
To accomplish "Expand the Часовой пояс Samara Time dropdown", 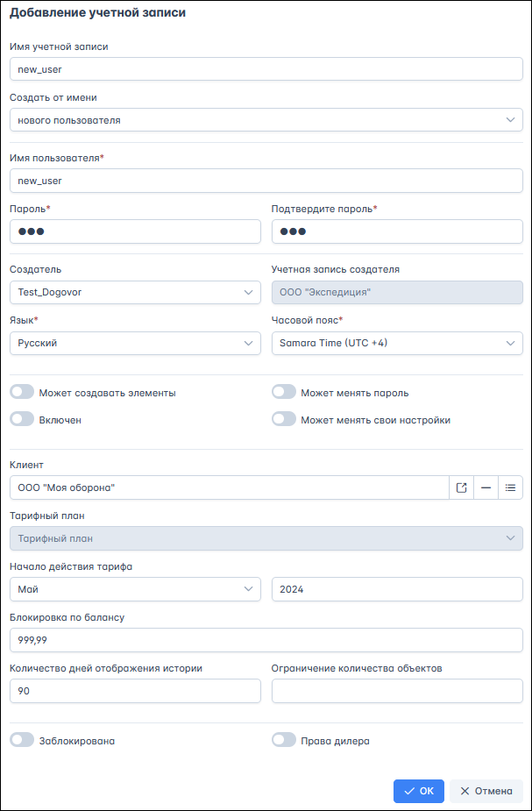I will coord(397,343).
